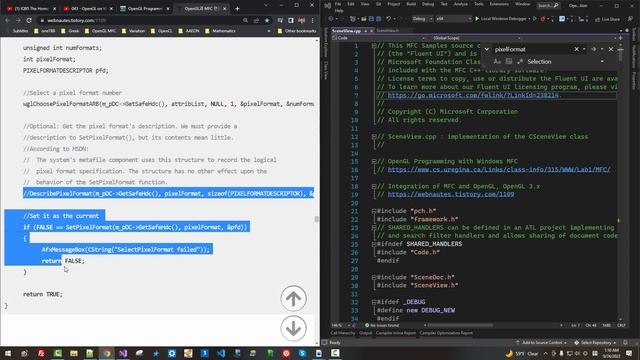Viewport: 640px width, 360px height.
Task: Switch to OpenGL Programming browser tab
Action: pyautogui.click(x=144, y=9)
